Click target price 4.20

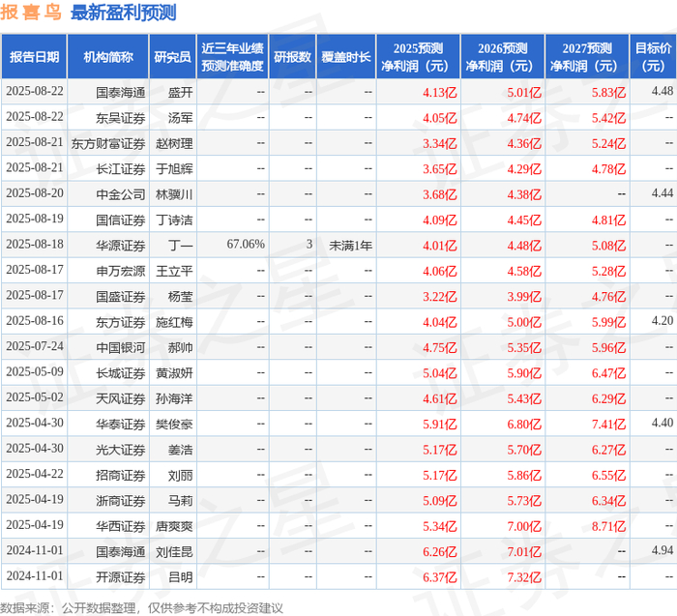pyautogui.click(x=662, y=321)
